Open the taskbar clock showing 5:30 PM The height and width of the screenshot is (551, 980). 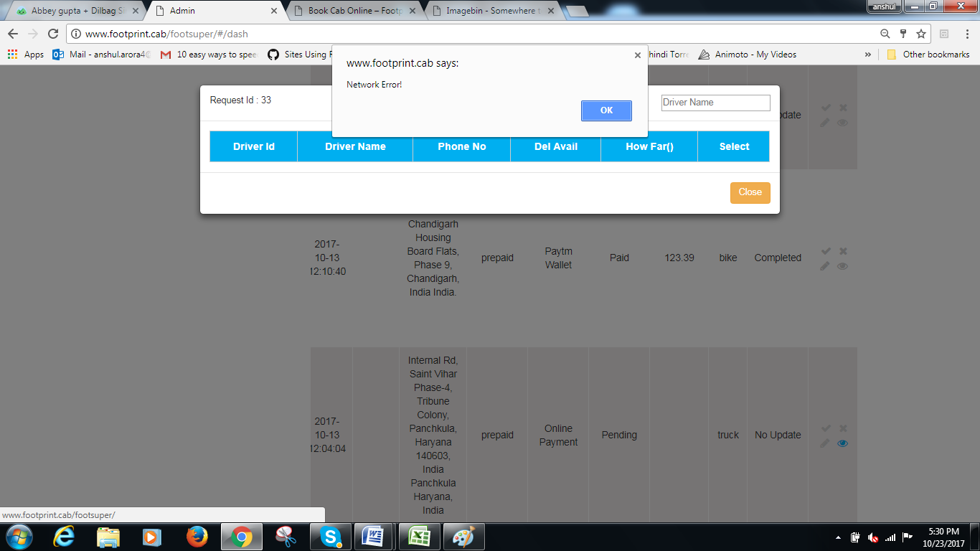click(x=944, y=537)
